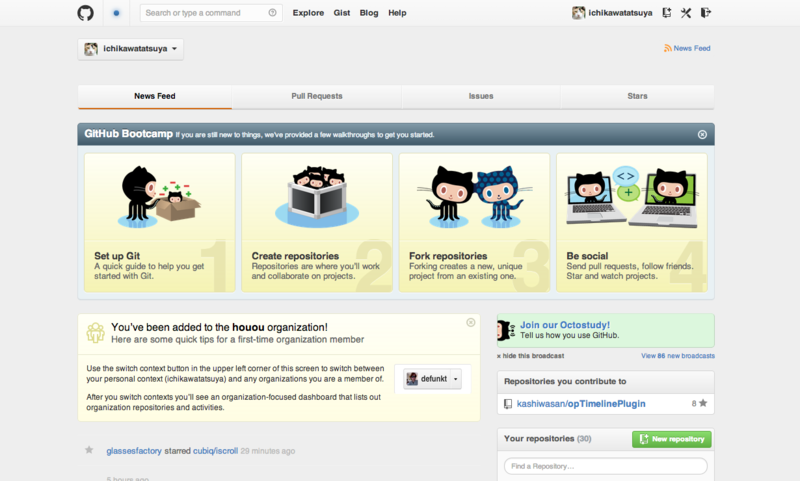The image size is (800, 481).
Task: Click Fork repositories card title
Action: coord(448,256)
